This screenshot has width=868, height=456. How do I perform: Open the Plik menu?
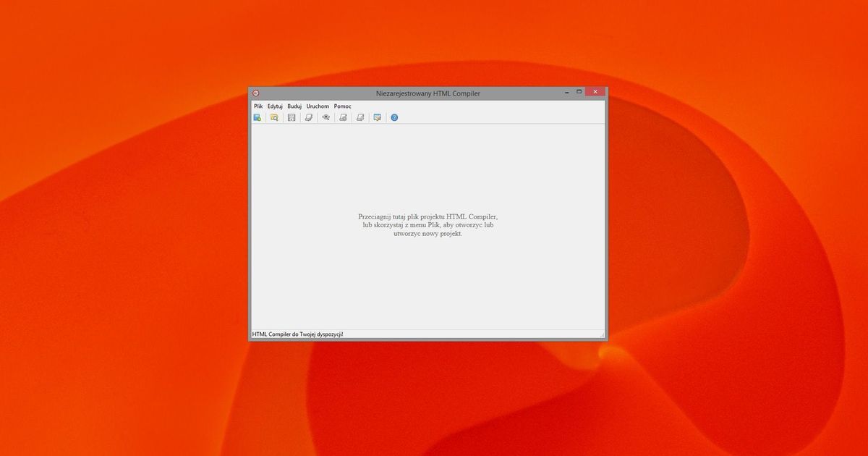pyautogui.click(x=258, y=106)
